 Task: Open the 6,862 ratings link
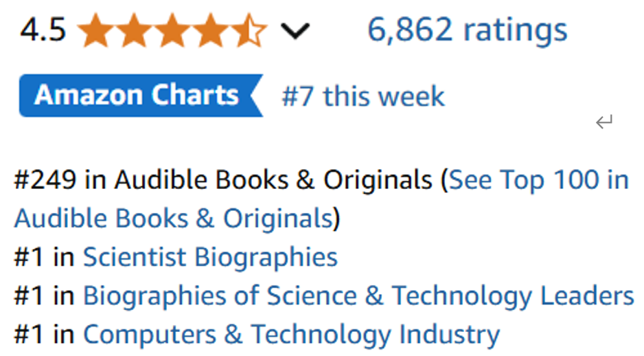pos(467,30)
